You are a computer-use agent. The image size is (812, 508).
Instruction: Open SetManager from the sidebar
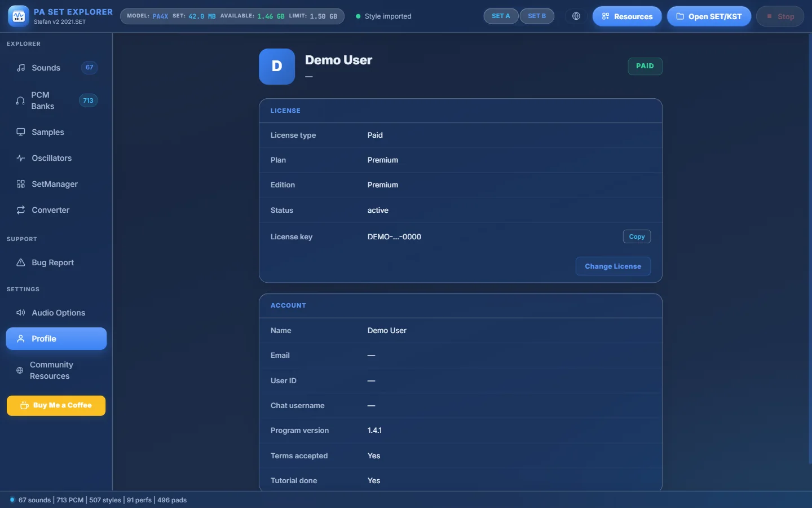(x=56, y=184)
